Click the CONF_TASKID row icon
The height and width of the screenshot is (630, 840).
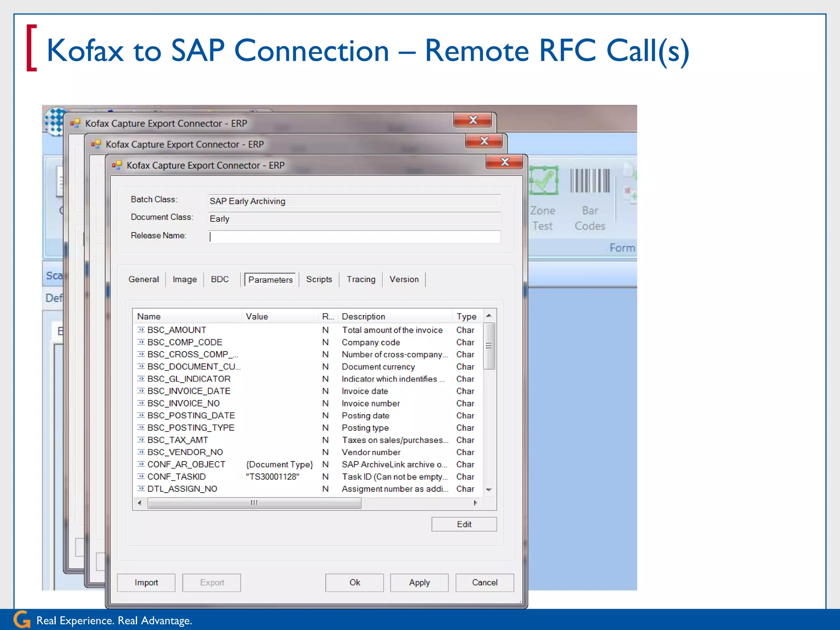coord(141,477)
